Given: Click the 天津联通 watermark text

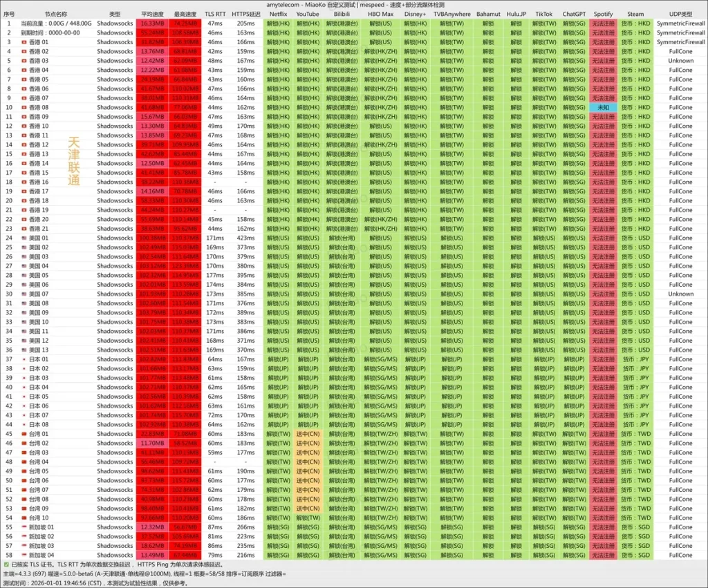Looking at the screenshot, I should pyautogui.click(x=73, y=161).
